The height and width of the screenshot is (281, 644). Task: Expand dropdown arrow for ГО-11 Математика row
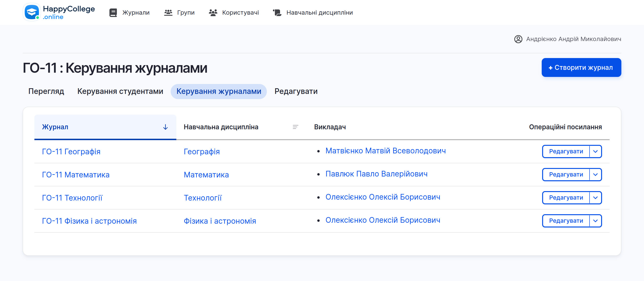[595, 174]
